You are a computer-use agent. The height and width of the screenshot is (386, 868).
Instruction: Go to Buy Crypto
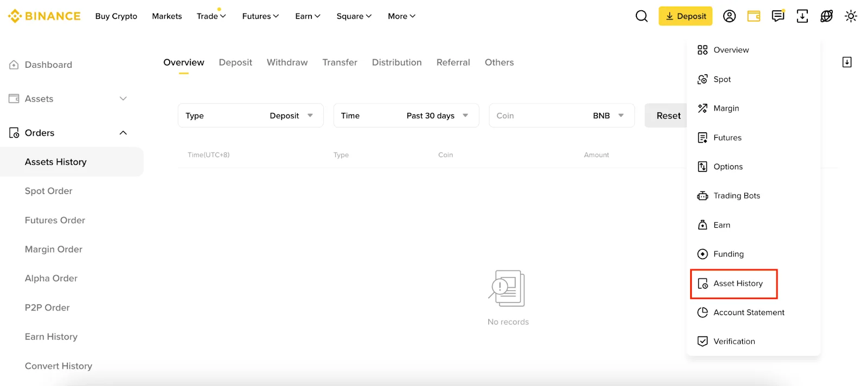coord(116,16)
